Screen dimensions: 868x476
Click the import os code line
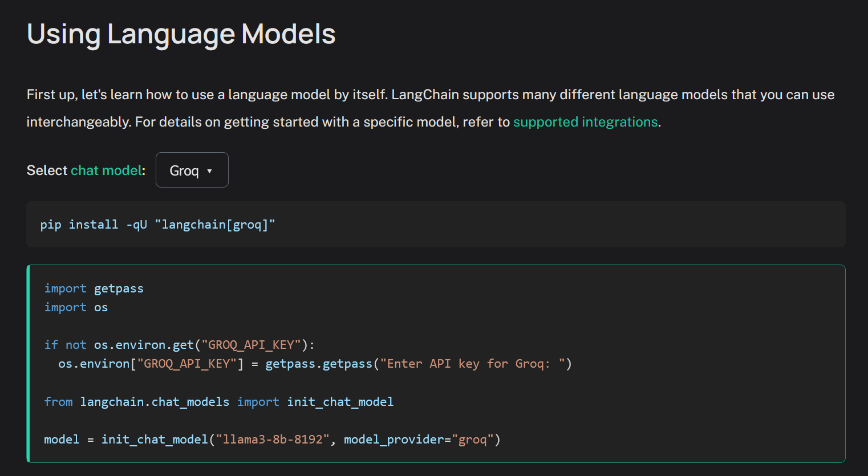click(x=76, y=307)
